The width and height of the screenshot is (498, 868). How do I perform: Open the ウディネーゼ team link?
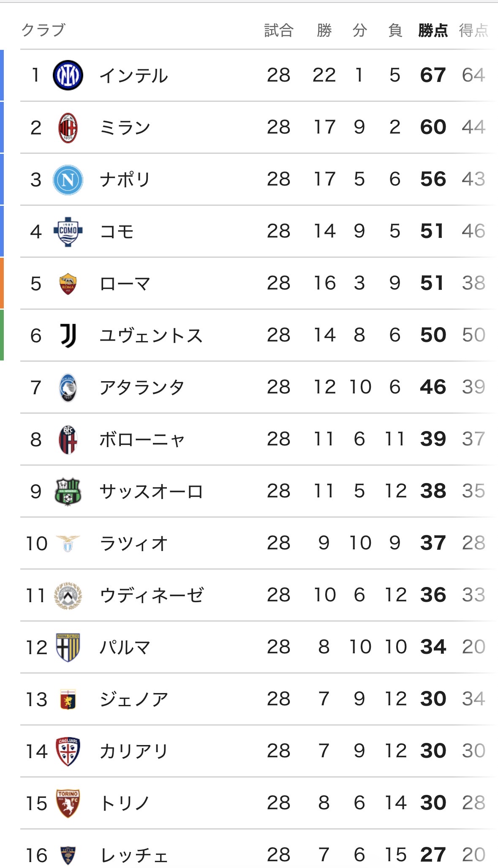pyautogui.click(x=151, y=595)
